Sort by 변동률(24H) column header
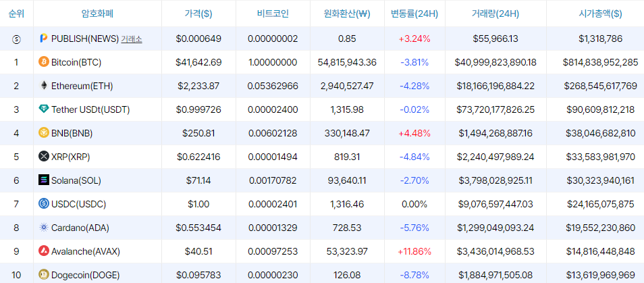Screen dimensions: 644x283 click(x=414, y=14)
